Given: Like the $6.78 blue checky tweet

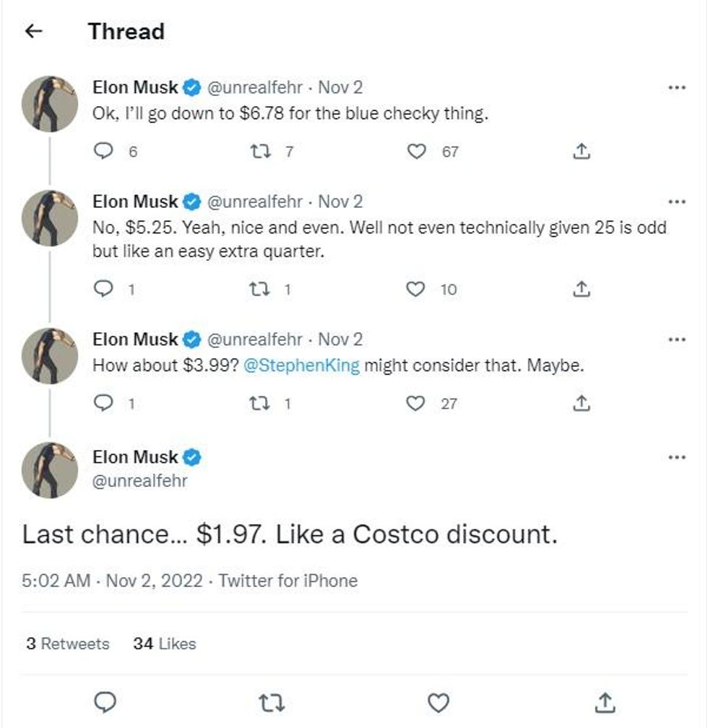Looking at the screenshot, I should [x=416, y=152].
